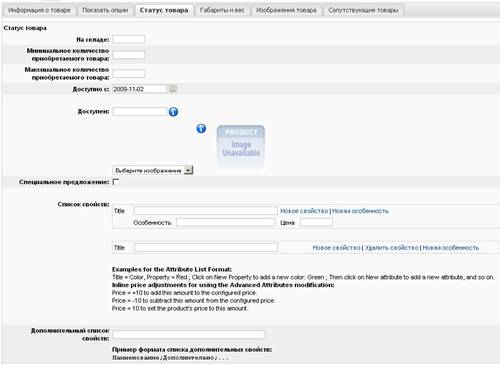
Task: Click Новая особенность link in second property row
Action: tap(451, 248)
